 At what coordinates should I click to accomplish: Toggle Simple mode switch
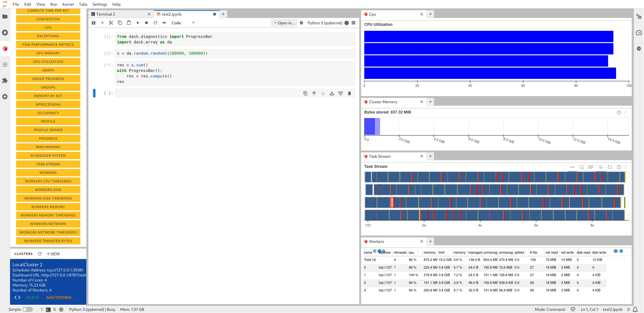[x=28, y=309]
